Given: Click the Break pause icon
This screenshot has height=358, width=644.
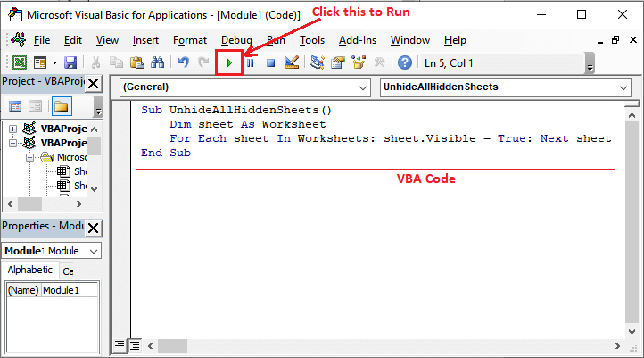Looking at the screenshot, I should (250, 62).
